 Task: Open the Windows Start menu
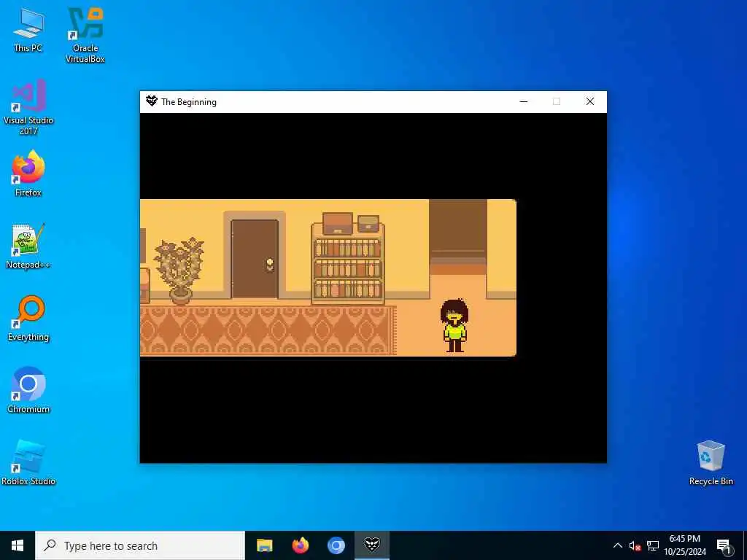click(18, 545)
